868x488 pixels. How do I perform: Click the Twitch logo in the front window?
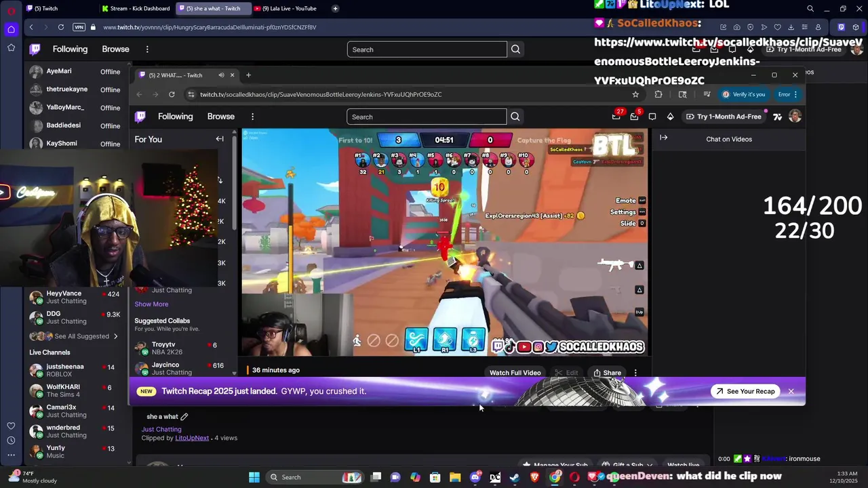pos(140,117)
